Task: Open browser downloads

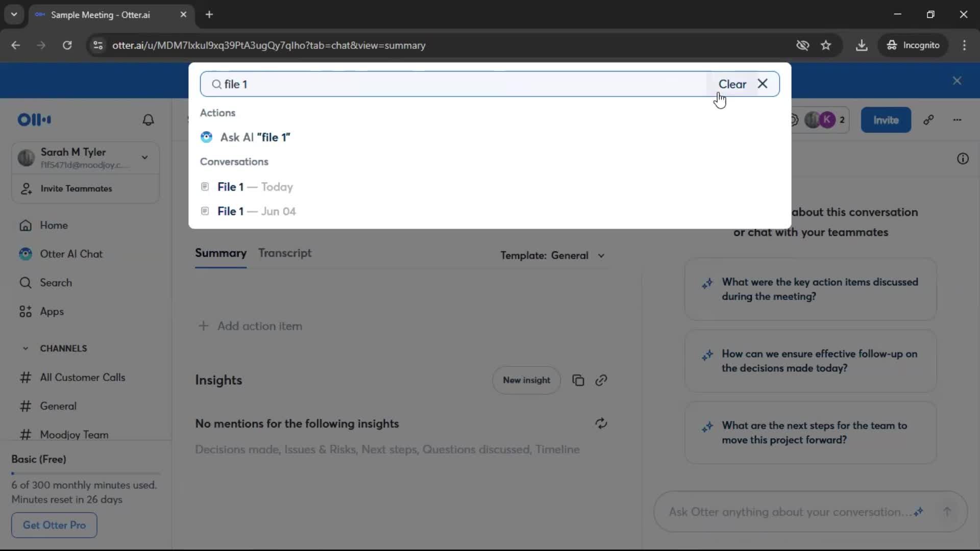Action: tap(862, 45)
